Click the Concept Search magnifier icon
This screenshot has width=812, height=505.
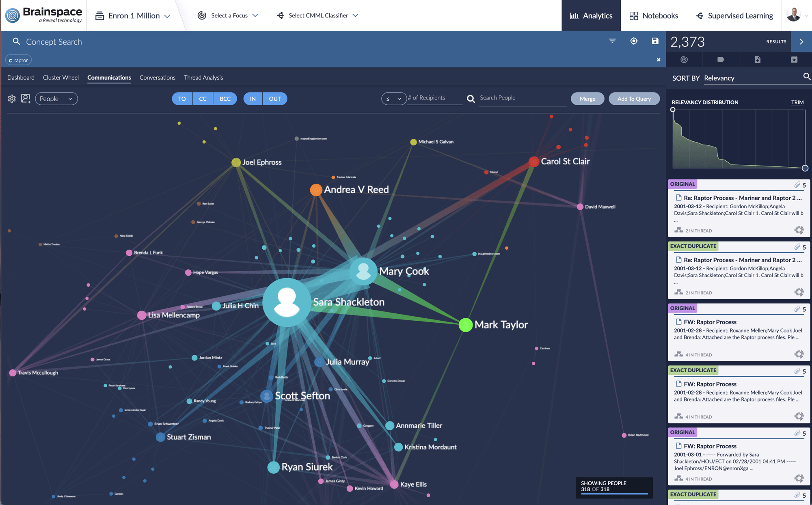[17, 41]
